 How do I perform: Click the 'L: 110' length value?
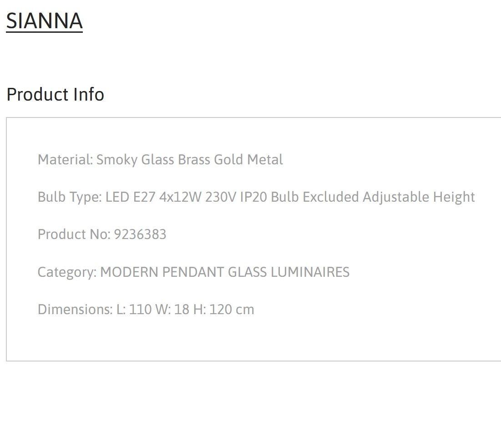click(x=134, y=310)
